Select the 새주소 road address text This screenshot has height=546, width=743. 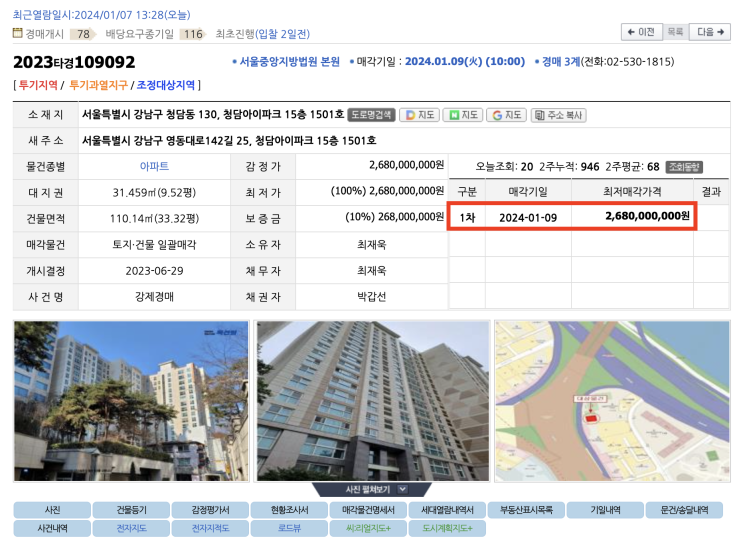(229, 141)
